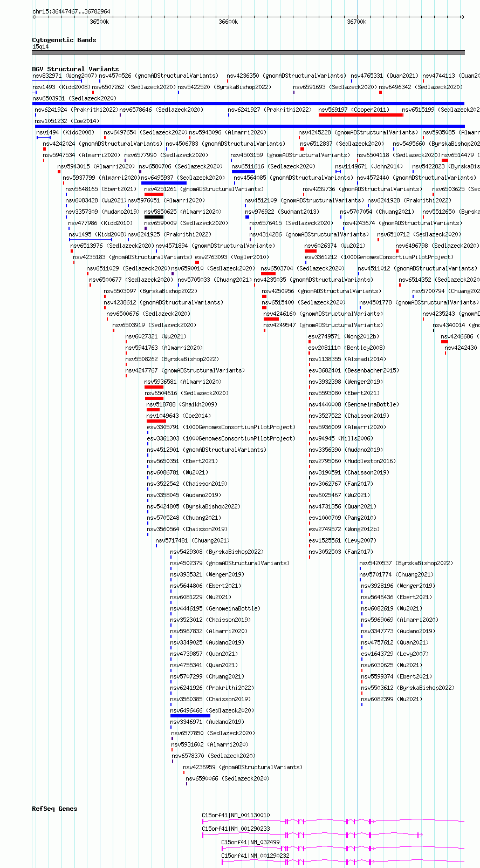480x868 pixels.
Task: Select nsv5707054 (Chuang2021) label
Action: (377, 212)
